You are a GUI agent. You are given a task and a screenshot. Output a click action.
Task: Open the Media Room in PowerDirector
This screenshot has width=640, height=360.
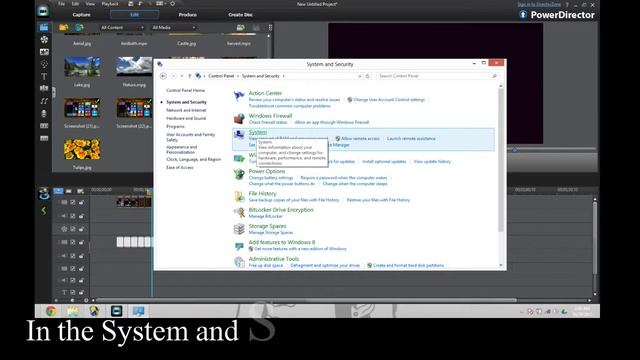click(44, 27)
